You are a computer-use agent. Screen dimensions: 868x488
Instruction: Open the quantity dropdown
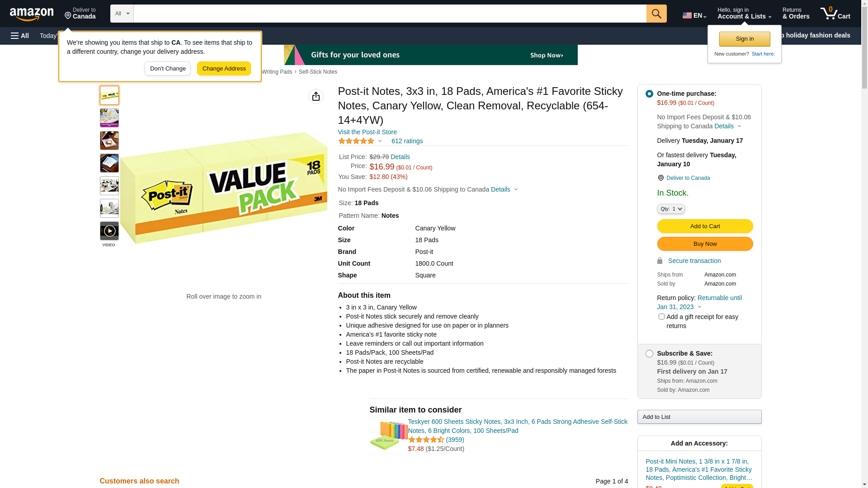click(671, 209)
